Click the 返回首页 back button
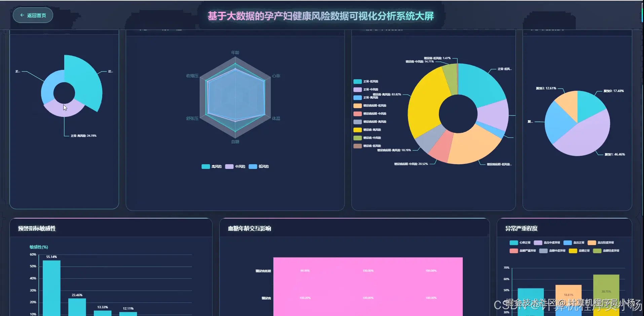Screen dimensions: 644x316 pos(33,15)
